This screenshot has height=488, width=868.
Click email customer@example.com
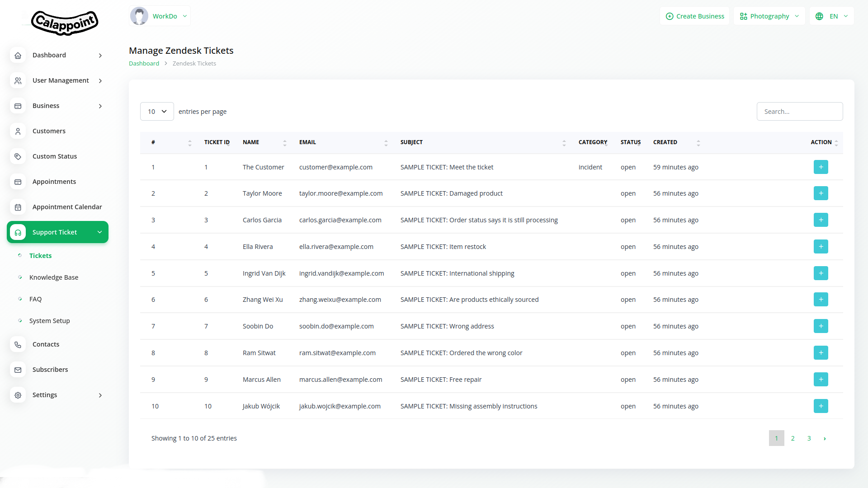(336, 167)
